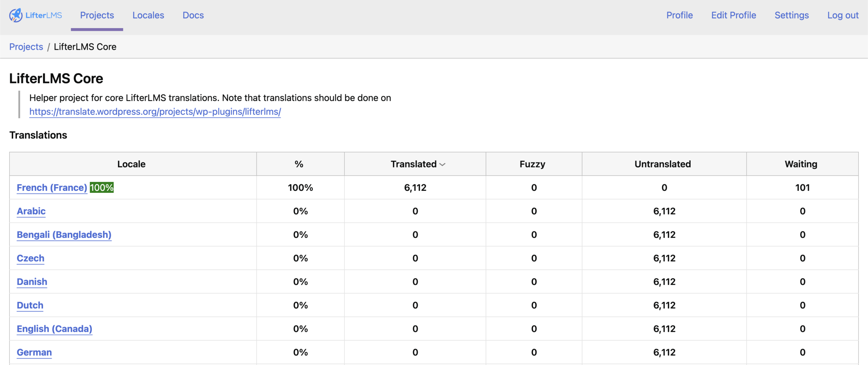Open the Arabic translation set
868x365 pixels.
pyautogui.click(x=31, y=211)
